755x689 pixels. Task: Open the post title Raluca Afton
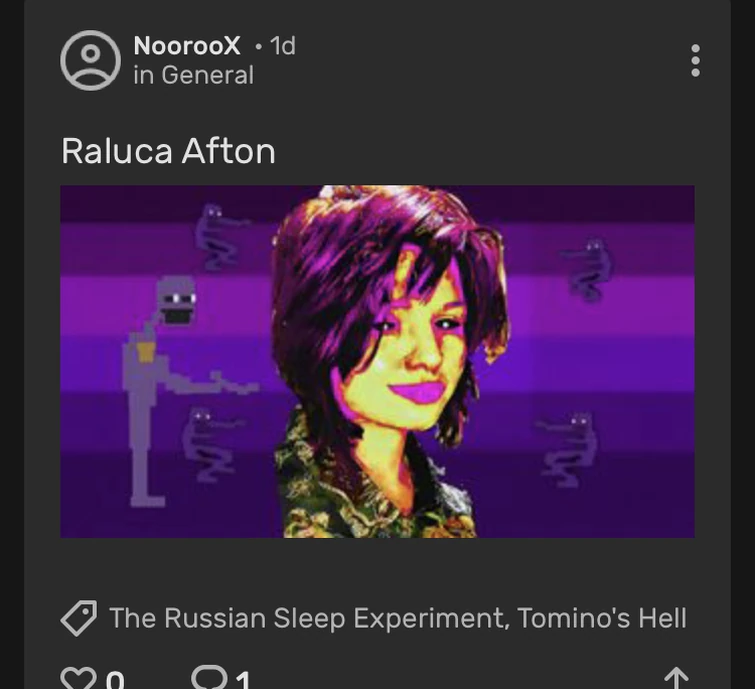click(x=168, y=151)
